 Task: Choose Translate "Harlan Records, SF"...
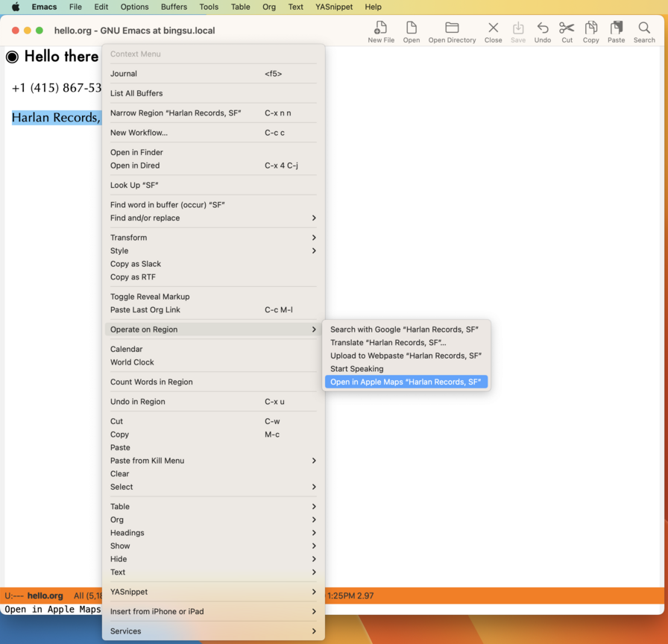(406, 342)
